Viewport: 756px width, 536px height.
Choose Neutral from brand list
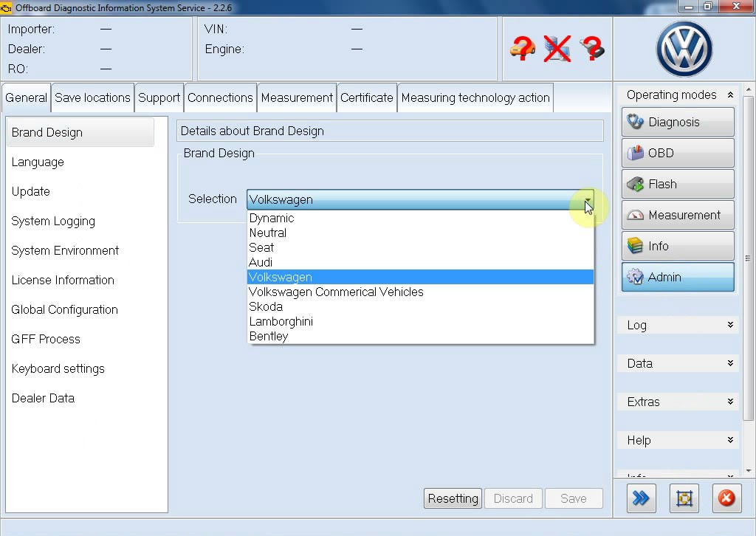coord(420,233)
